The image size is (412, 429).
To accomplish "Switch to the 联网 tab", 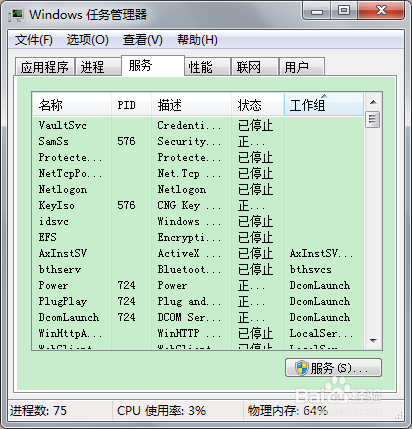I will (x=255, y=67).
